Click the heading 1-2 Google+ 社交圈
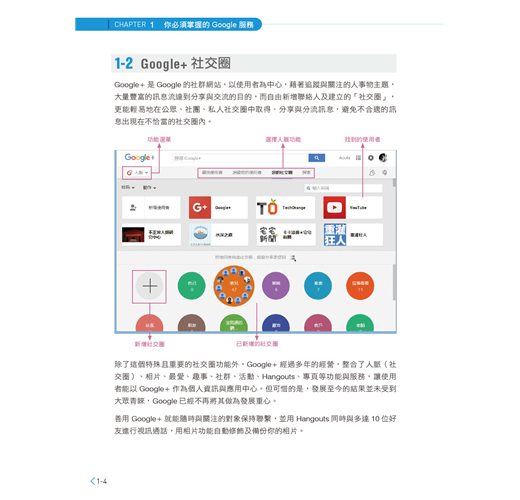The width and height of the screenshot is (520, 500). 172,63
